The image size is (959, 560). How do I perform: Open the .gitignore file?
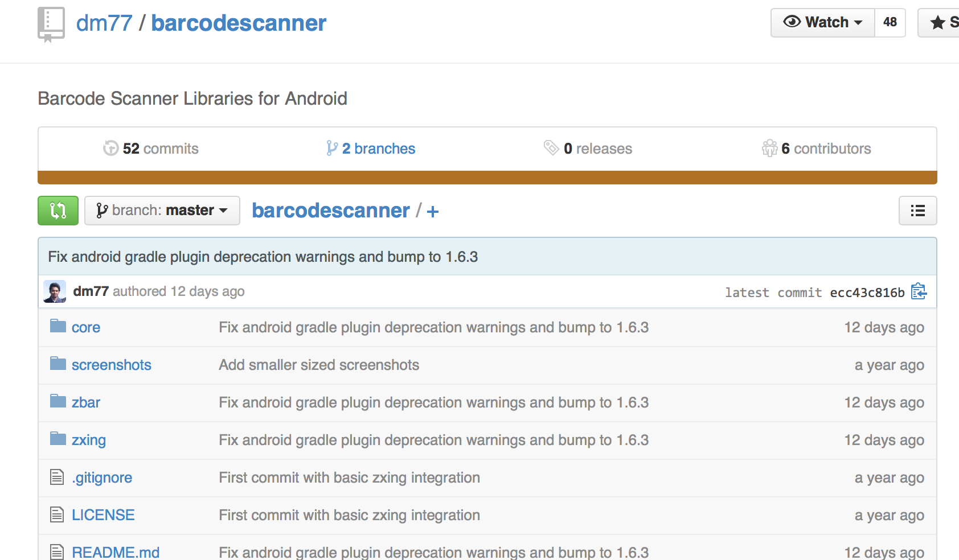pyautogui.click(x=102, y=477)
